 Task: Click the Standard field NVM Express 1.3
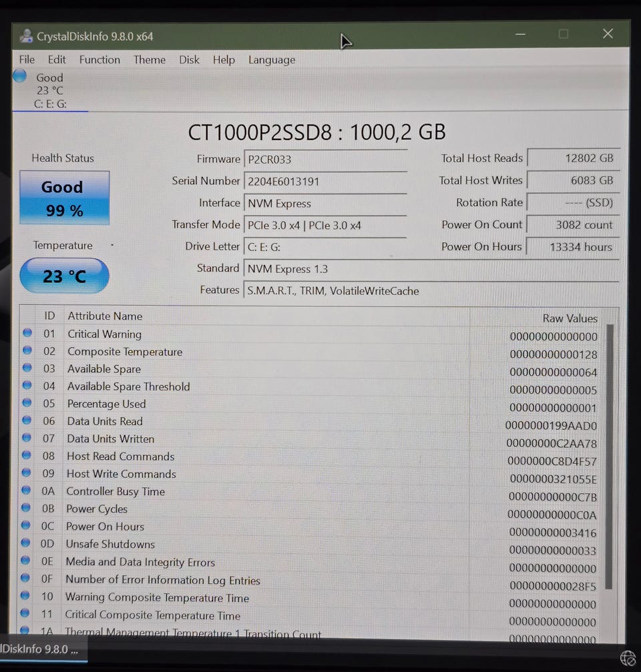431,269
